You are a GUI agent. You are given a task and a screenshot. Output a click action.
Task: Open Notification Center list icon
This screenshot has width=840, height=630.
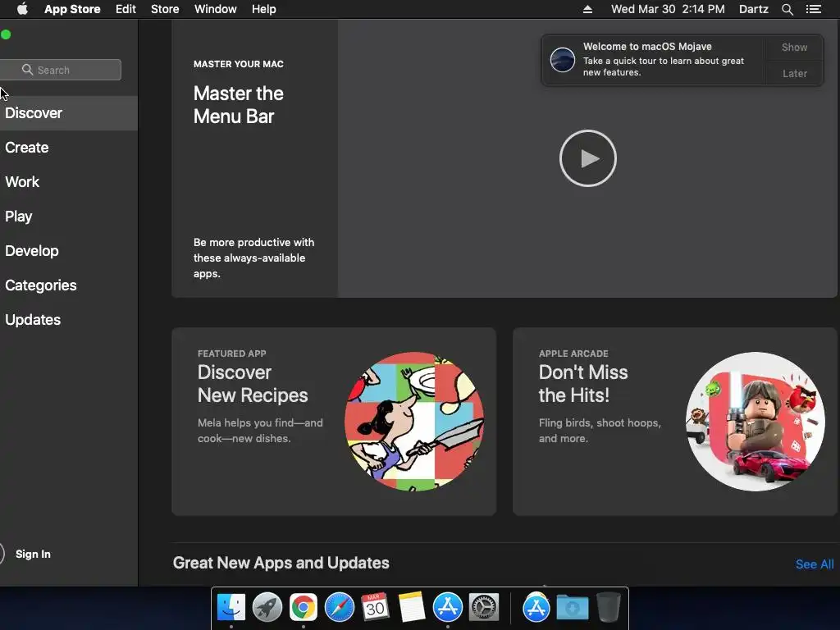tap(814, 9)
